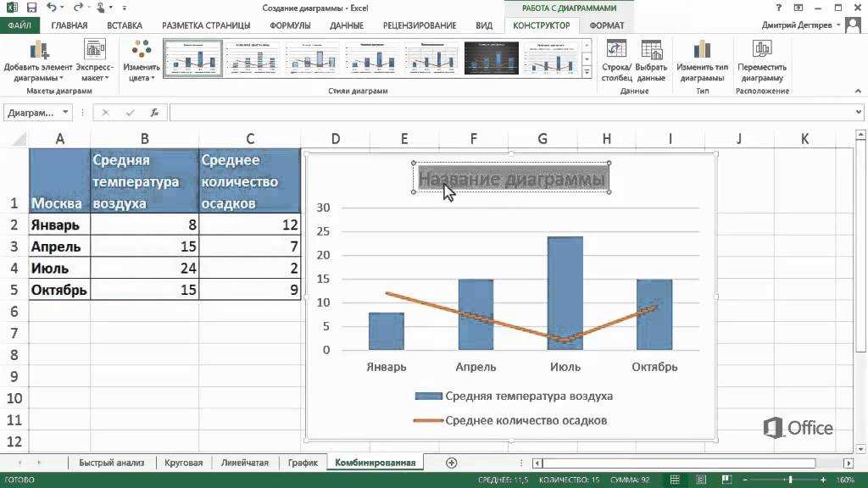The height and width of the screenshot is (488, 868).
Task: Open the Excel Help question mark
Action: [779, 8]
